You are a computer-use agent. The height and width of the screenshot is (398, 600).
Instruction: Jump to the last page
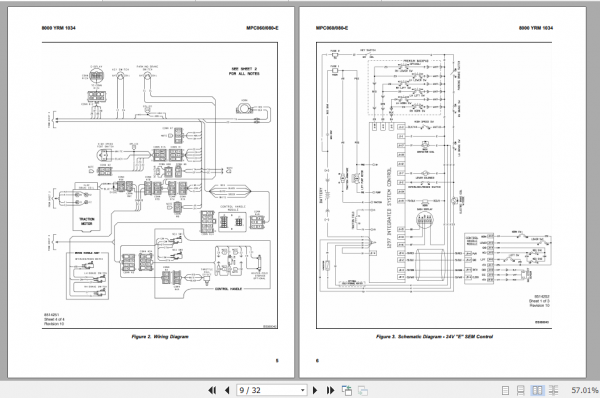coord(330,390)
